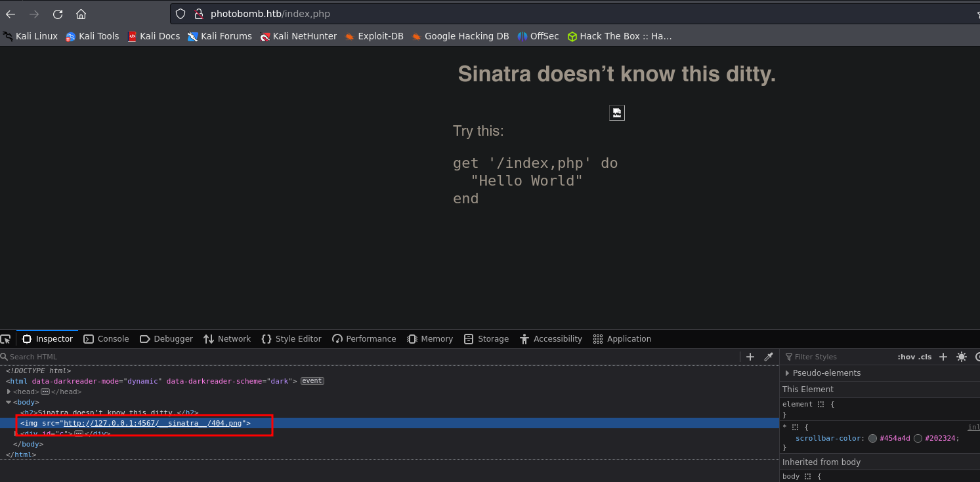Expand the Pseudo-elements section

(788, 373)
